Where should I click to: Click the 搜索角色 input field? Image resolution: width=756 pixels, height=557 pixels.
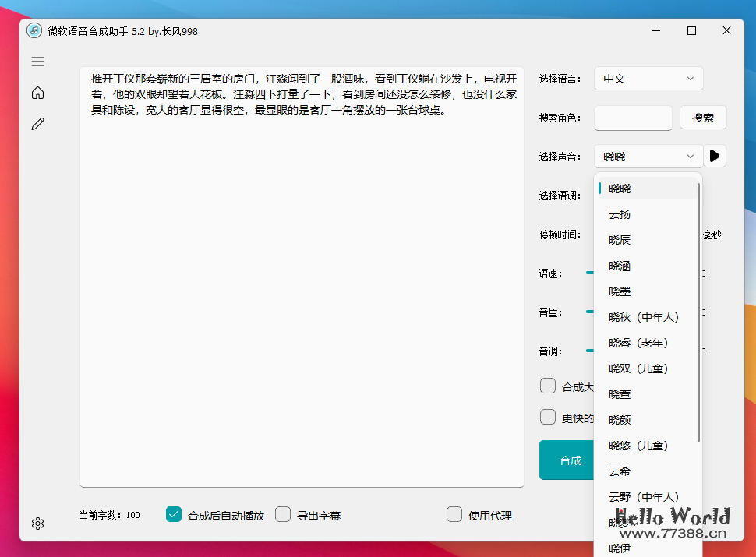(632, 117)
